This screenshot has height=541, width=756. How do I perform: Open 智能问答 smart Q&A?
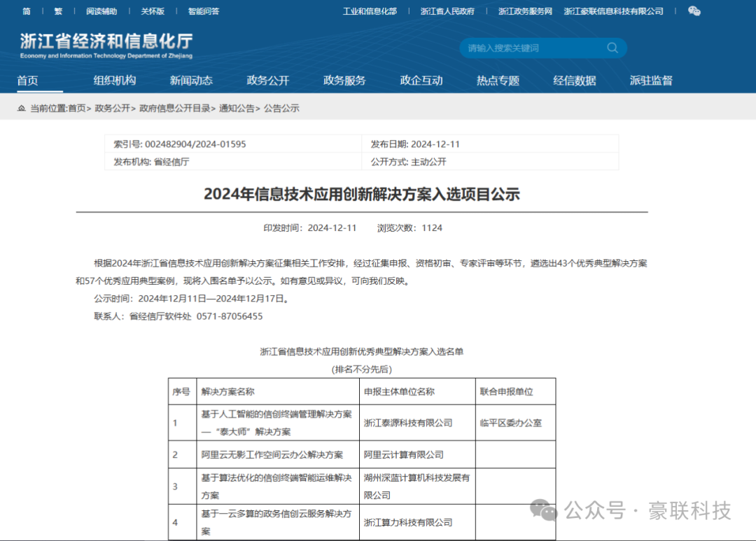click(x=204, y=11)
